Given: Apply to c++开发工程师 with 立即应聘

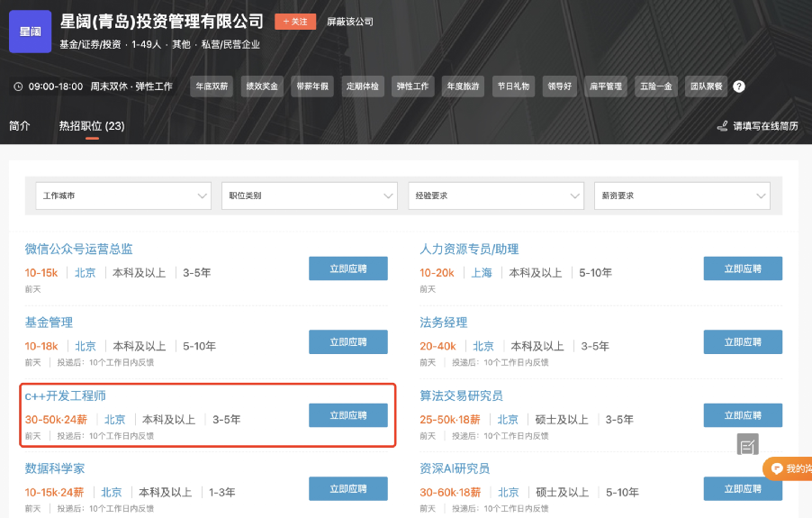Looking at the screenshot, I should [x=347, y=415].
